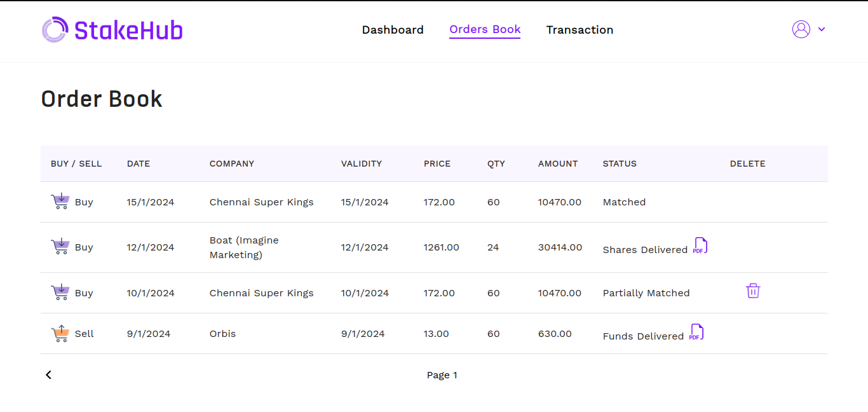Image resolution: width=868 pixels, height=412 pixels.
Task: Open the Shares Delivered PDF document
Action: point(700,245)
